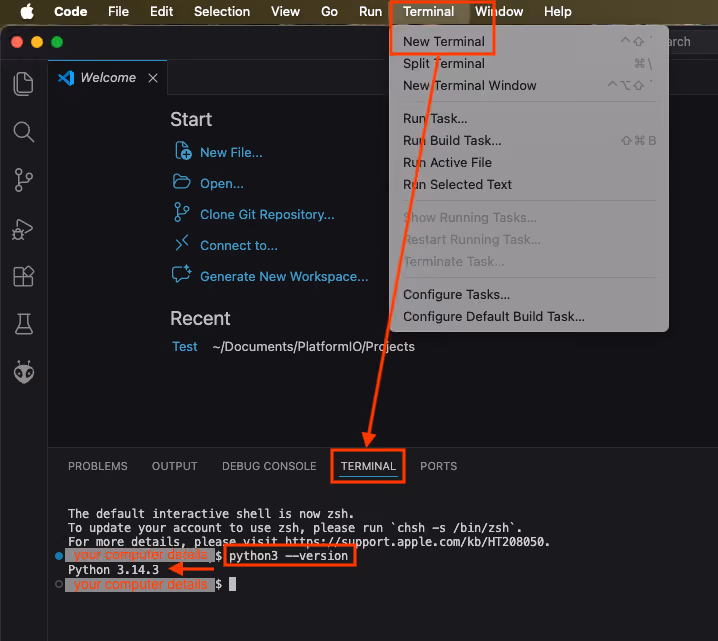Click the VS Code logo on Welcome tab
The height and width of the screenshot is (641, 718).
(66, 78)
